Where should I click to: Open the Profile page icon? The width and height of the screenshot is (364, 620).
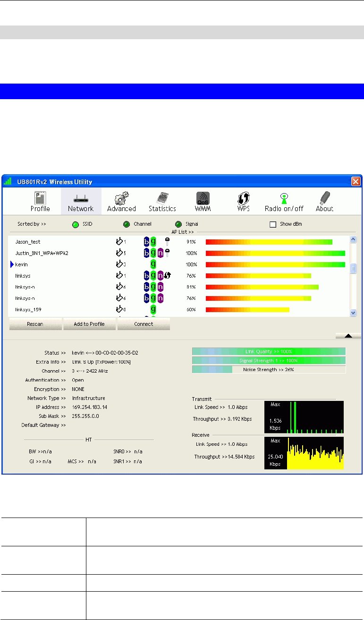point(40,198)
